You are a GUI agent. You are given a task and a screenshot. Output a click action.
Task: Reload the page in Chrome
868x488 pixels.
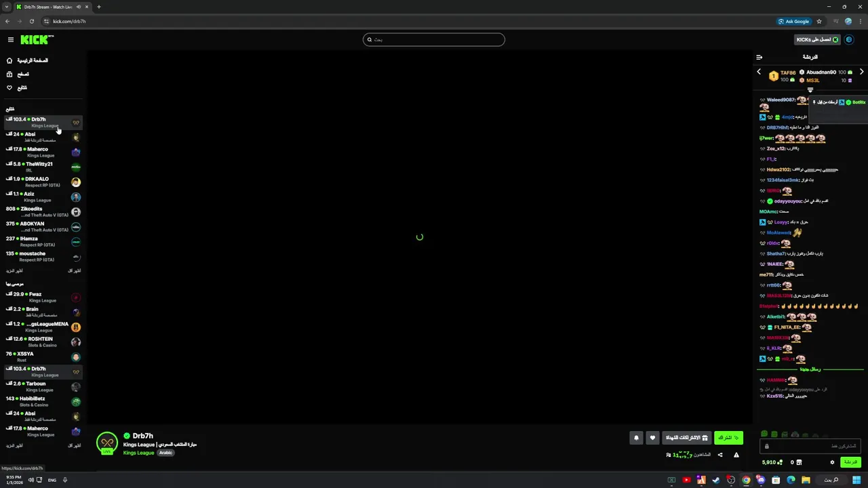pos(31,21)
